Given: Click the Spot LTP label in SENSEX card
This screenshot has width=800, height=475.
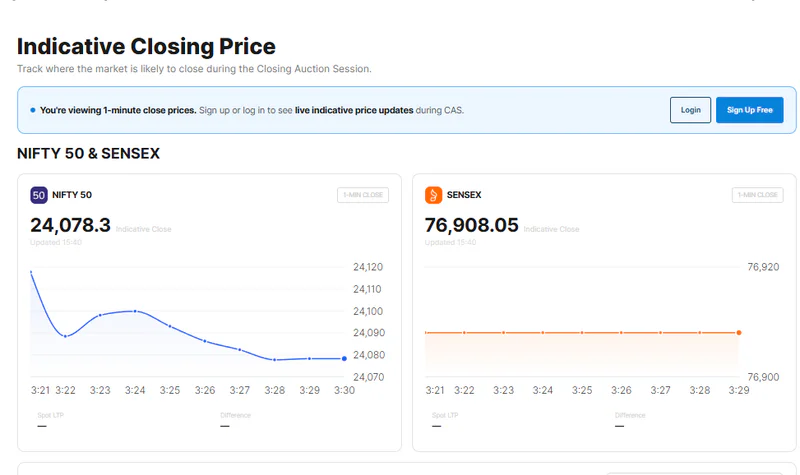Looking at the screenshot, I should (x=445, y=415).
